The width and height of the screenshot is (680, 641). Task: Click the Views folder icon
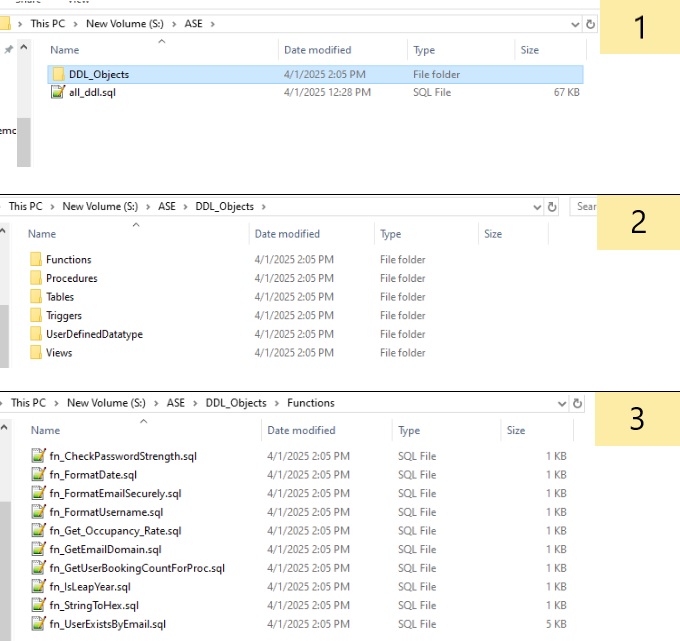pyautogui.click(x=36, y=353)
